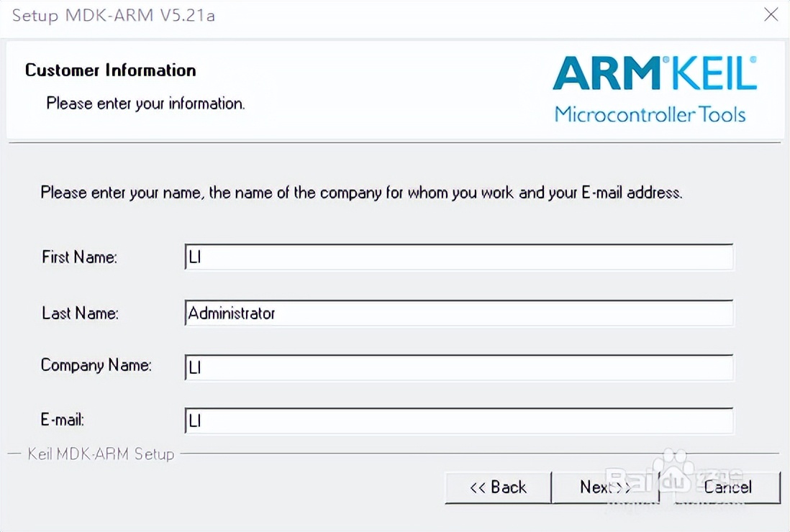Cancel the MDK-ARM setup
Screen dimensions: 790x532
coord(727,487)
